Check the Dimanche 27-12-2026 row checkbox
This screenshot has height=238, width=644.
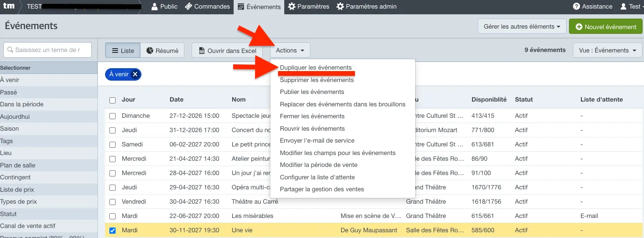click(x=112, y=116)
